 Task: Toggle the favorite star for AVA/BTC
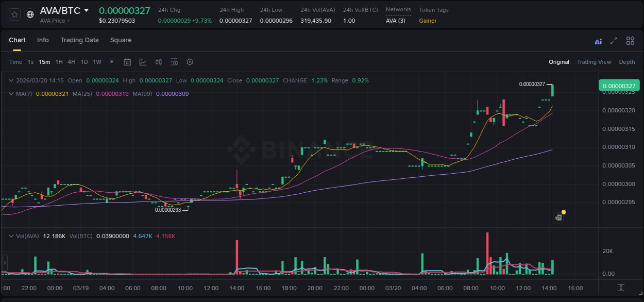click(14, 14)
